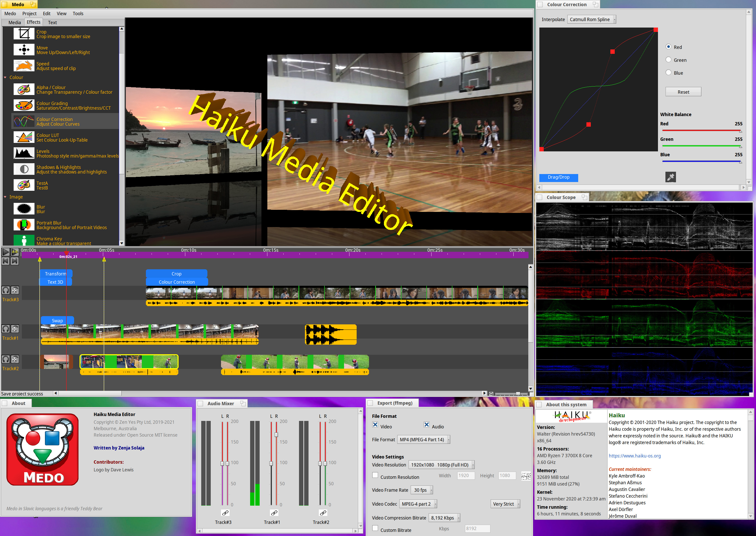Toggle the Track#1 audio mixer link icon
The width and height of the screenshot is (756, 536).
(x=274, y=513)
